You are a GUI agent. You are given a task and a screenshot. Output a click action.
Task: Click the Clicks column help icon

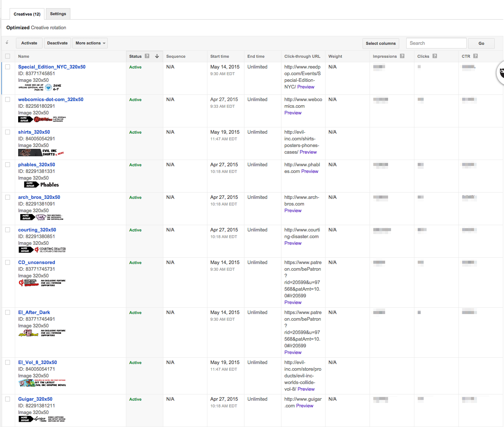[435, 56]
